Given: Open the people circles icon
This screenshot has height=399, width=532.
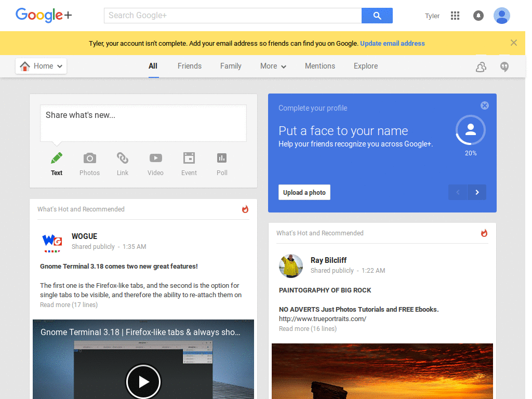Looking at the screenshot, I should click(x=481, y=67).
